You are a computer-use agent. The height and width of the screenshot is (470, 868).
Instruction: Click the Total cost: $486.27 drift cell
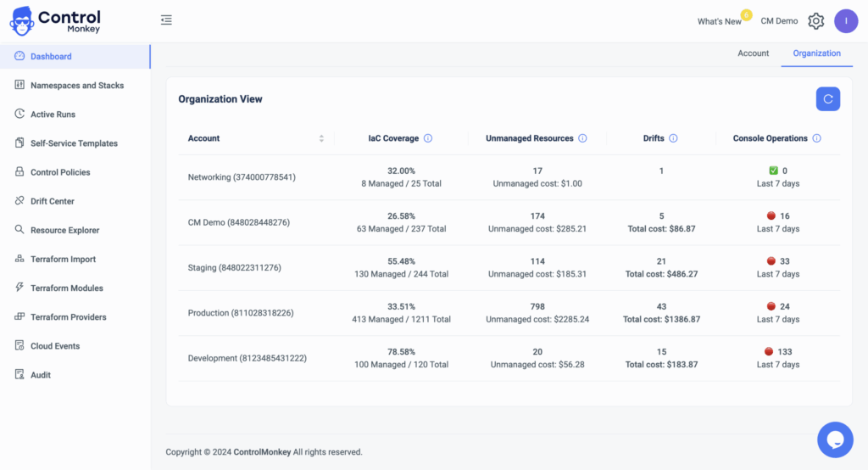point(661,274)
